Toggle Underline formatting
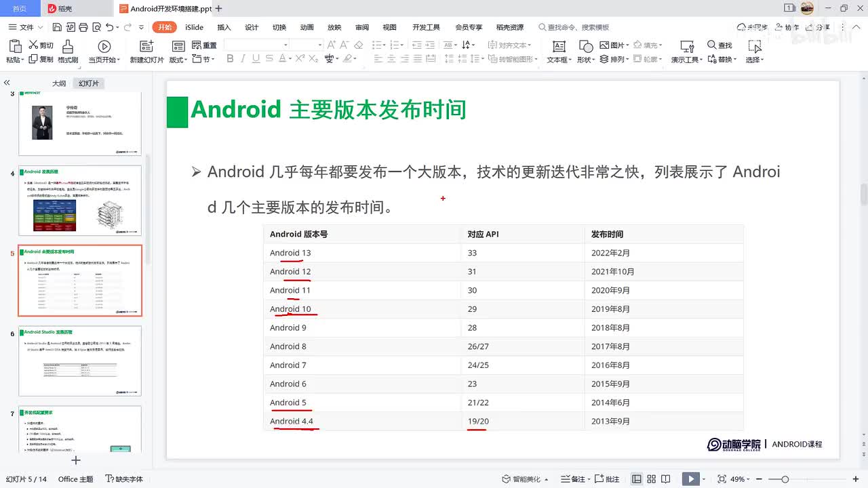The height and width of the screenshot is (488, 868). tap(257, 59)
